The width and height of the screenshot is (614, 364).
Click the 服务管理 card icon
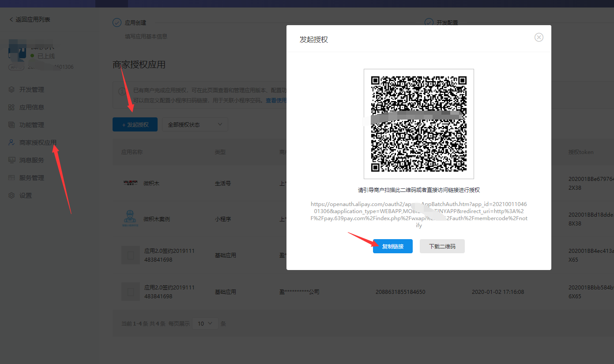tap(12, 178)
